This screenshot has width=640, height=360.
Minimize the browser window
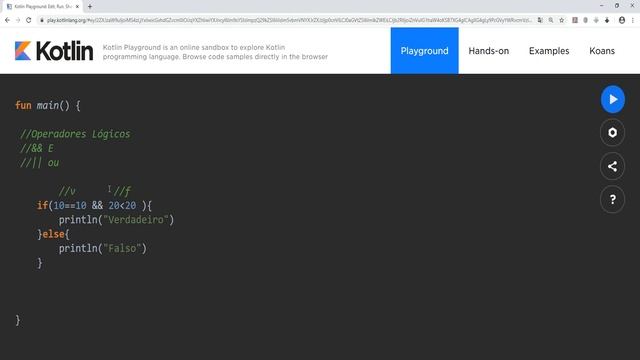(x=602, y=6)
